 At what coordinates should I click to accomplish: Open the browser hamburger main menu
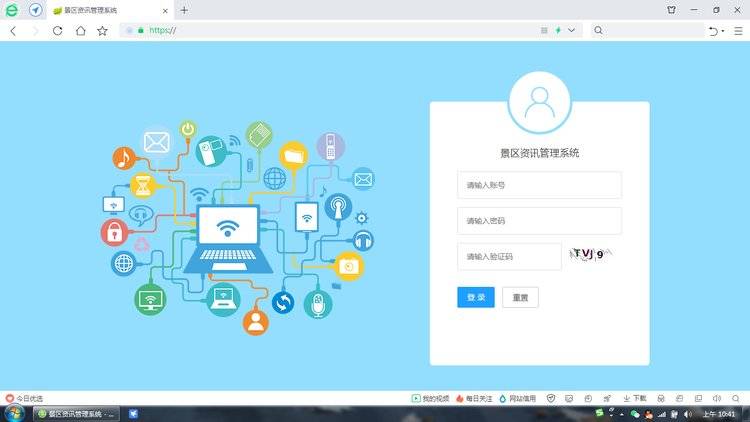tap(738, 31)
